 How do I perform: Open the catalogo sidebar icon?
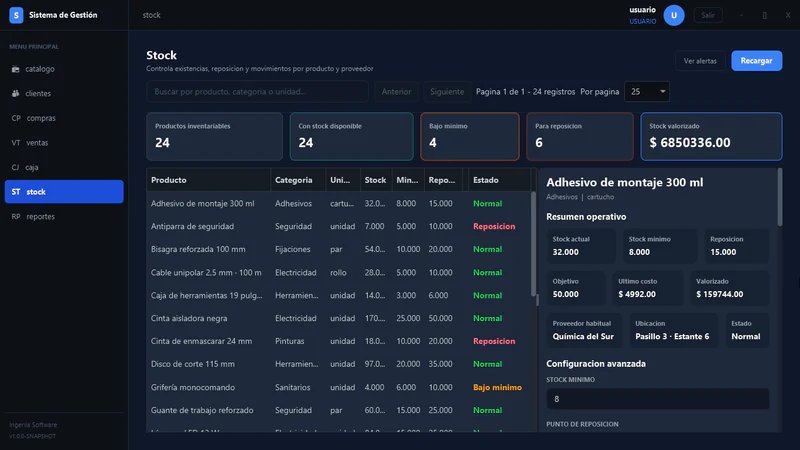click(15, 69)
